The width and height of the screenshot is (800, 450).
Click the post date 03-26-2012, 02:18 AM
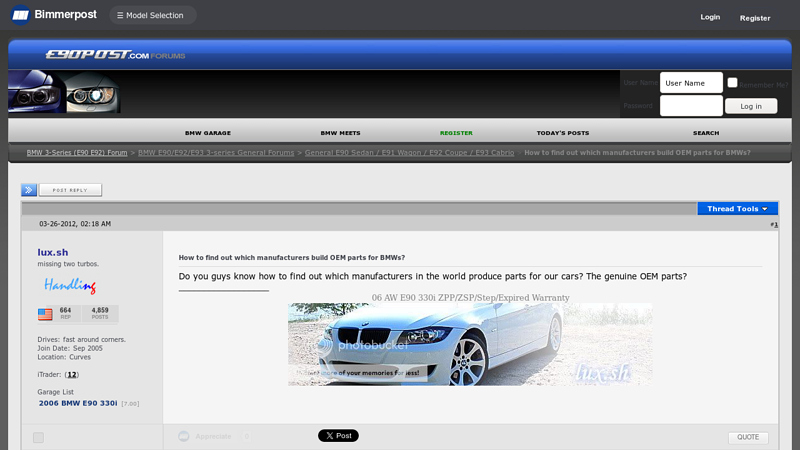[75, 223]
